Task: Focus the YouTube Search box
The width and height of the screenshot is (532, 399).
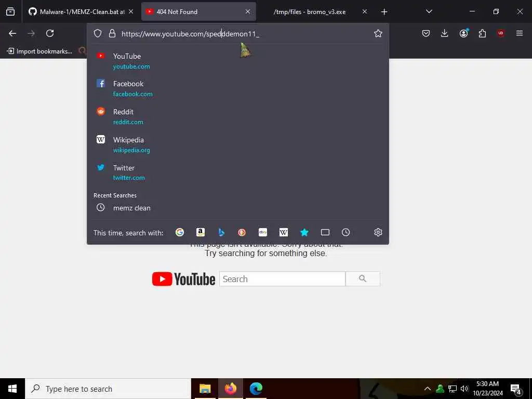Action: [x=282, y=279]
